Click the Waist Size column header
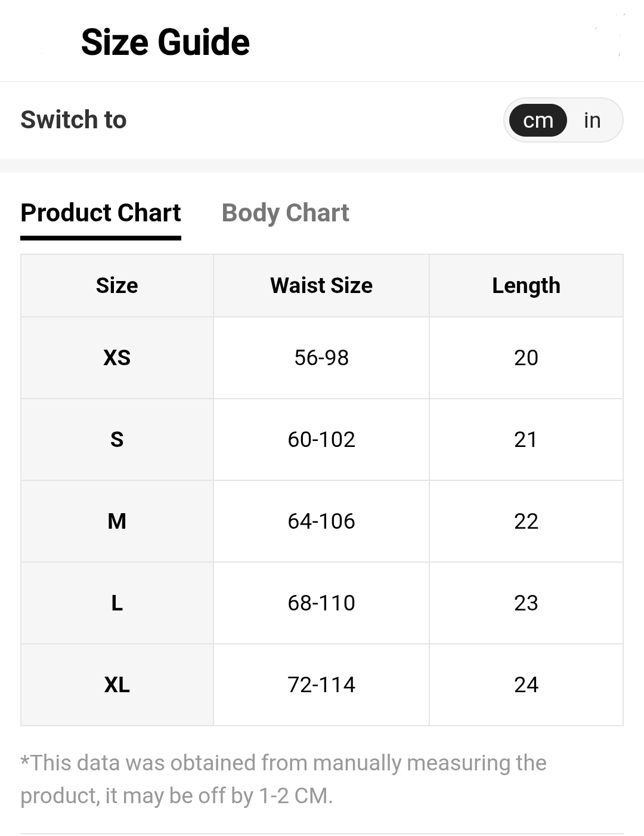This screenshot has width=644, height=836. tap(321, 285)
